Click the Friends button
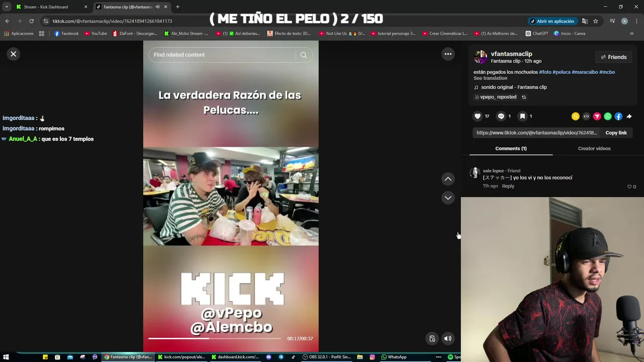The height and width of the screenshot is (362, 644). [613, 57]
